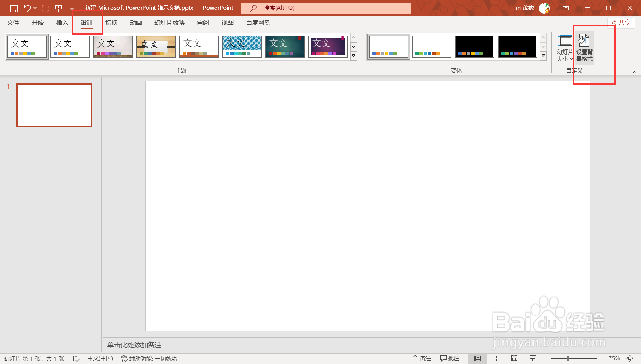Click the search box 搜索(Alt+Q)
Viewport: 641px width, 364px height.
pos(326,8)
